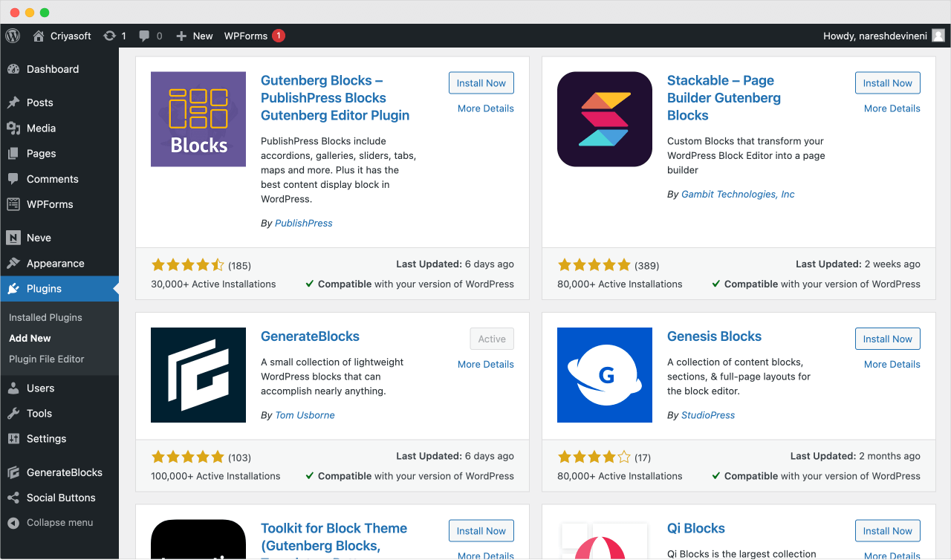951x560 pixels.
Task: Open Appearance menu item
Action: (x=59, y=263)
